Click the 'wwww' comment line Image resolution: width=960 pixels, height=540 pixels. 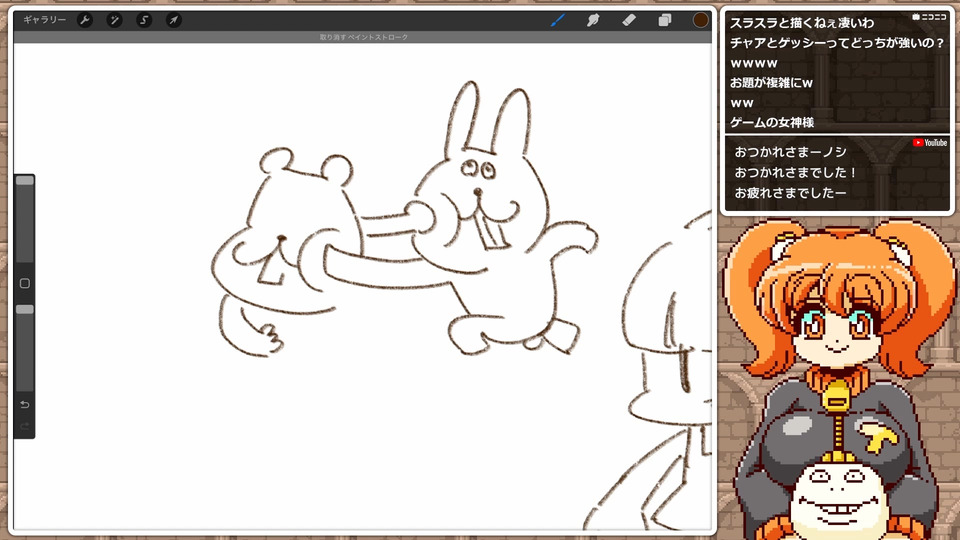[x=754, y=63]
